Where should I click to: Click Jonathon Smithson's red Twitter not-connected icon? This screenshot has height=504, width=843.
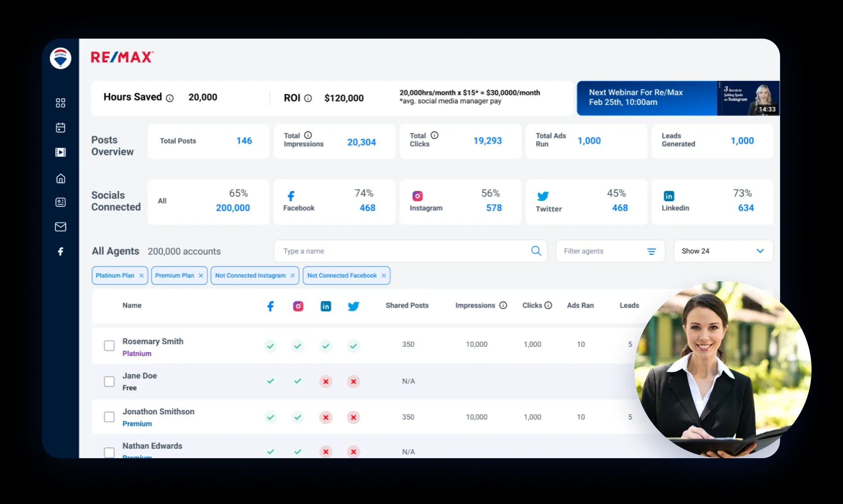tap(354, 417)
